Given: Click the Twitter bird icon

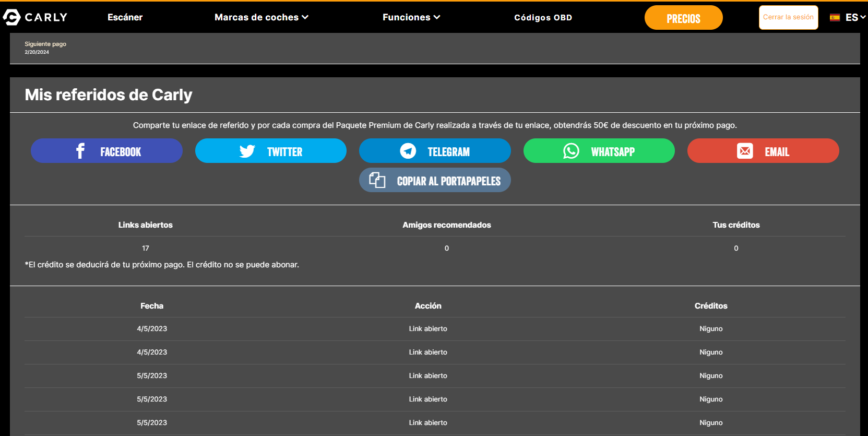Looking at the screenshot, I should click(247, 151).
